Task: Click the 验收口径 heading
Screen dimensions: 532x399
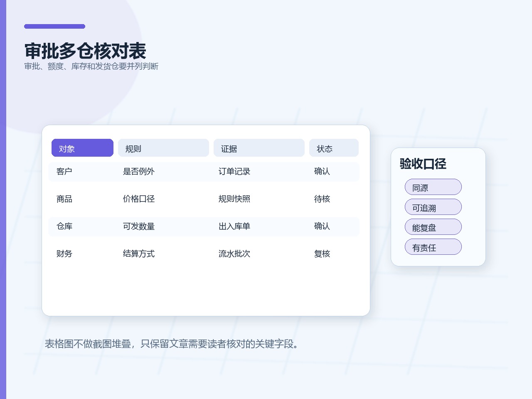Action: 423,164
